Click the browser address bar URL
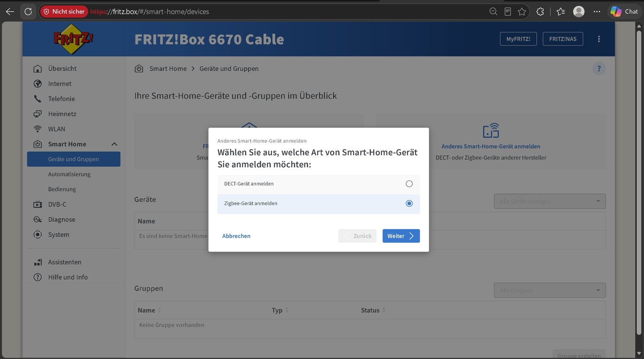 point(149,12)
